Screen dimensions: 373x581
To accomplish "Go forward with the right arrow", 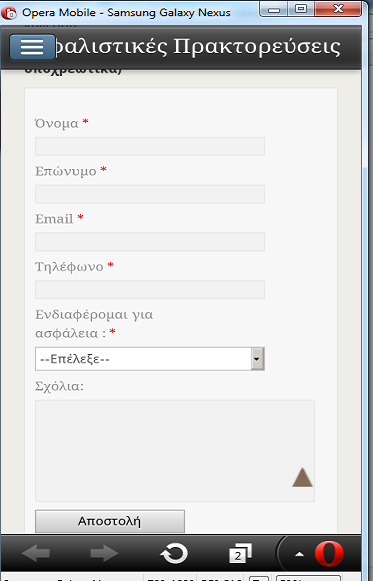I will tap(104, 554).
